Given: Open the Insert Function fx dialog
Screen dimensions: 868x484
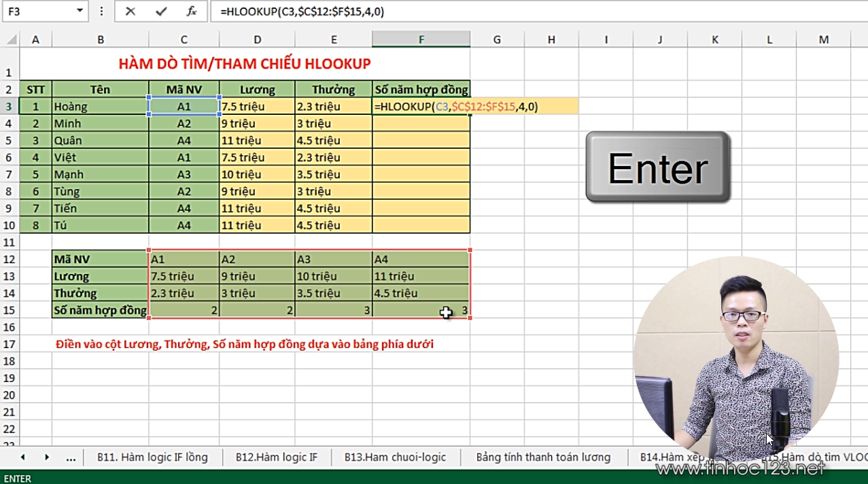Looking at the screenshot, I should pos(192,12).
